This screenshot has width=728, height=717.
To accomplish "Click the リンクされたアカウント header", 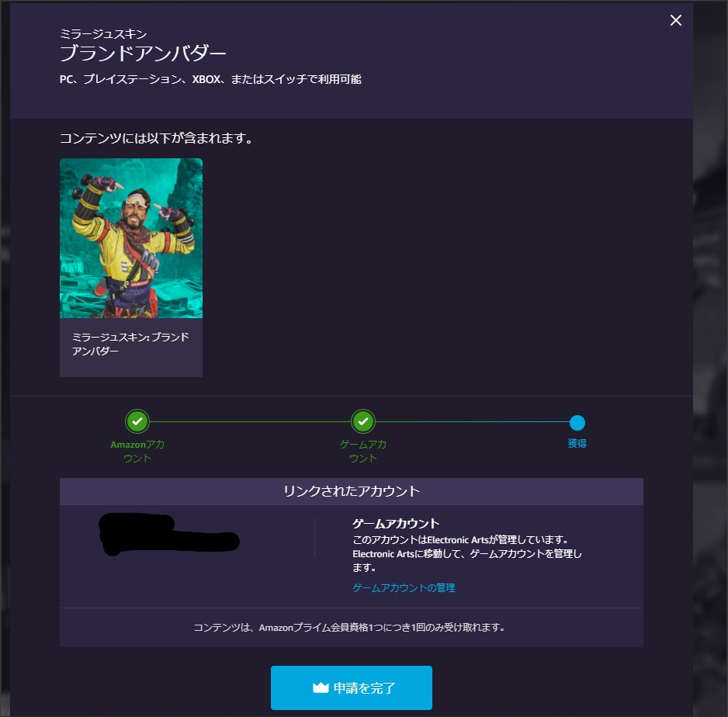I will [x=352, y=491].
